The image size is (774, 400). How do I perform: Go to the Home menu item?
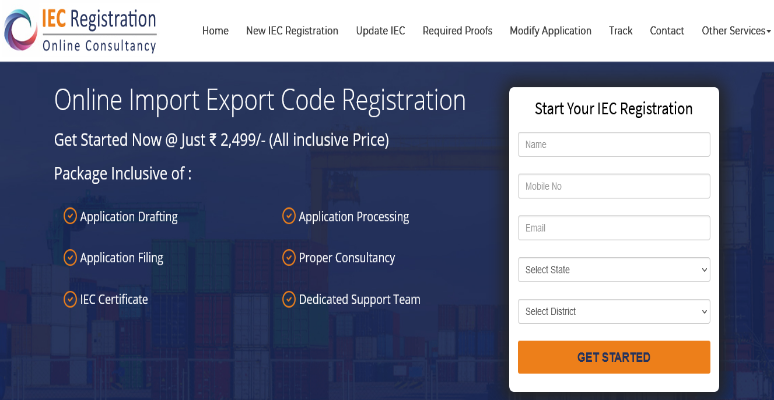tap(215, 31)
